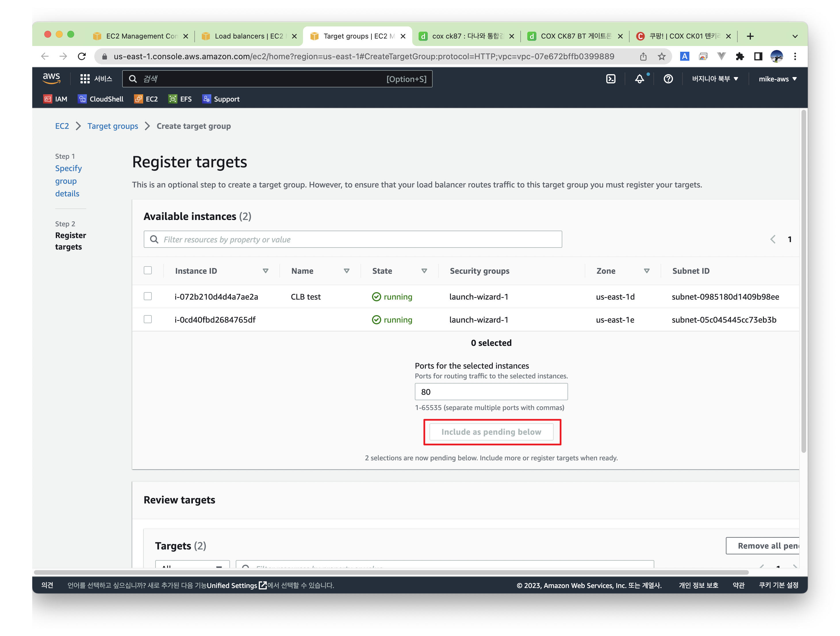Click the Include as pending below button
The width and height of the screenshot is (840, 636).
tap(491, 432)
